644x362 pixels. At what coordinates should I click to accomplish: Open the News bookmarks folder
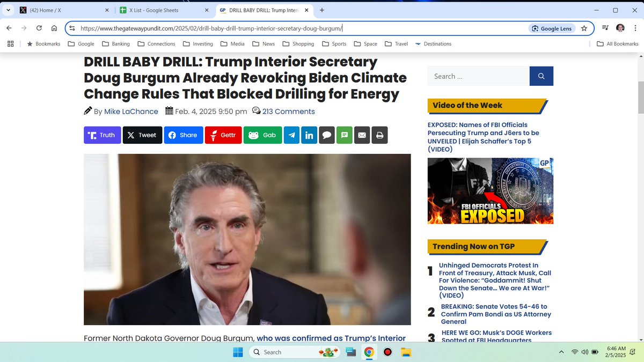click(263, 44)
